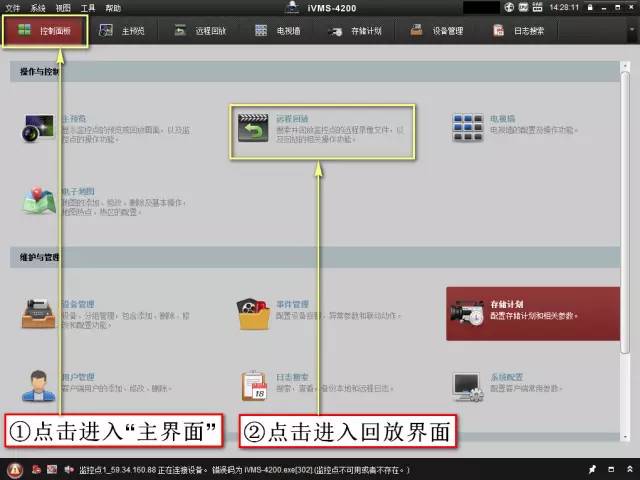The image size is (640, 480).
Task: Expand the tab bar overflow arrow
Action: (x=629, y=31)
